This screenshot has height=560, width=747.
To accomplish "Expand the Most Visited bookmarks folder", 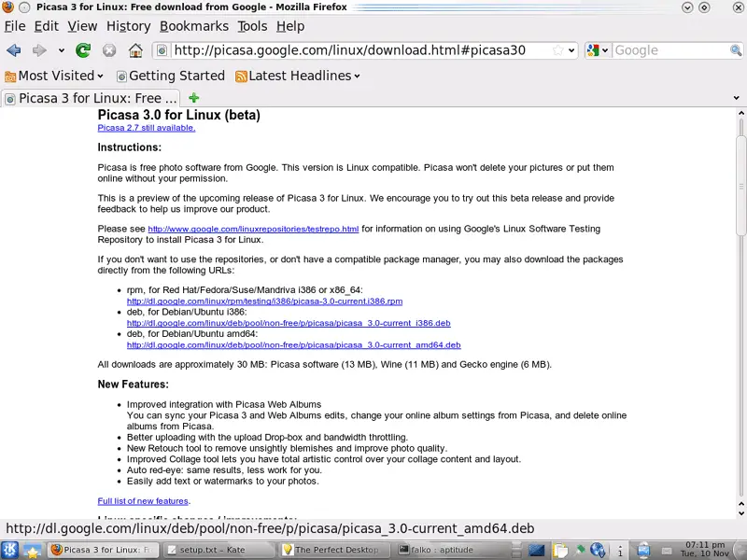I will point(53,76).
